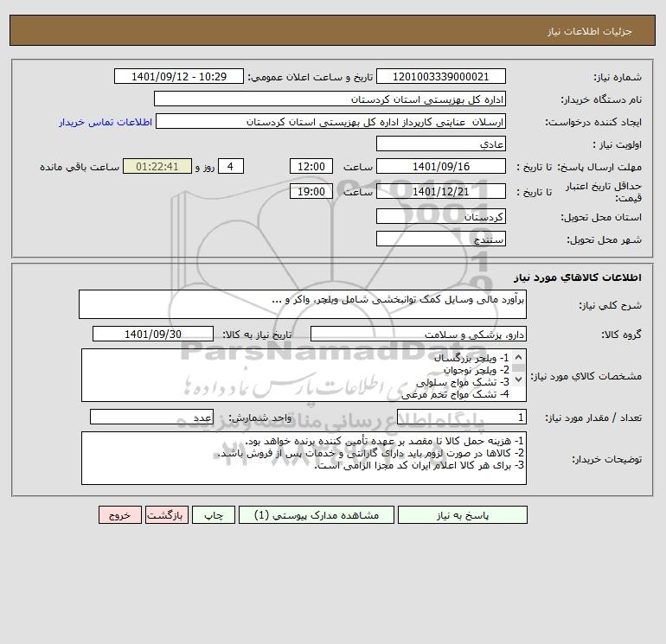The width and height of the screenshot is (666, 644).
Task: Select list row 4- تشک مواج تخم مرغی
Action: (455, 394)
